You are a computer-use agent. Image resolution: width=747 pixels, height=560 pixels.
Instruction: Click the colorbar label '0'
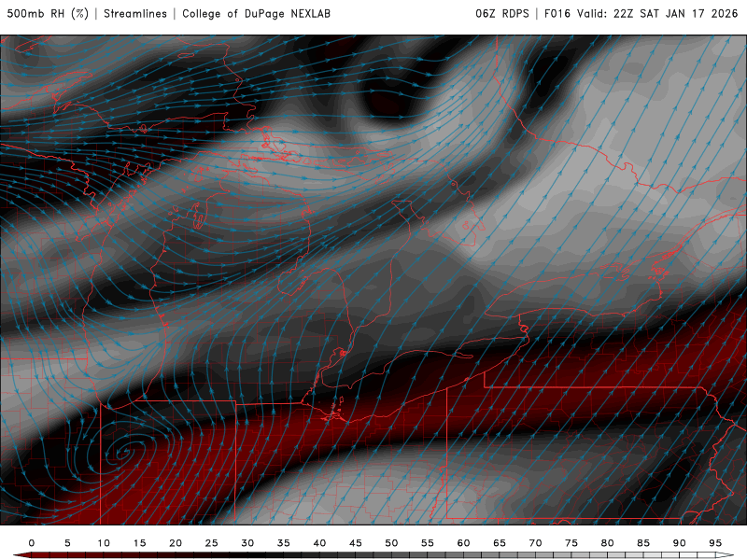pos(32,543)
